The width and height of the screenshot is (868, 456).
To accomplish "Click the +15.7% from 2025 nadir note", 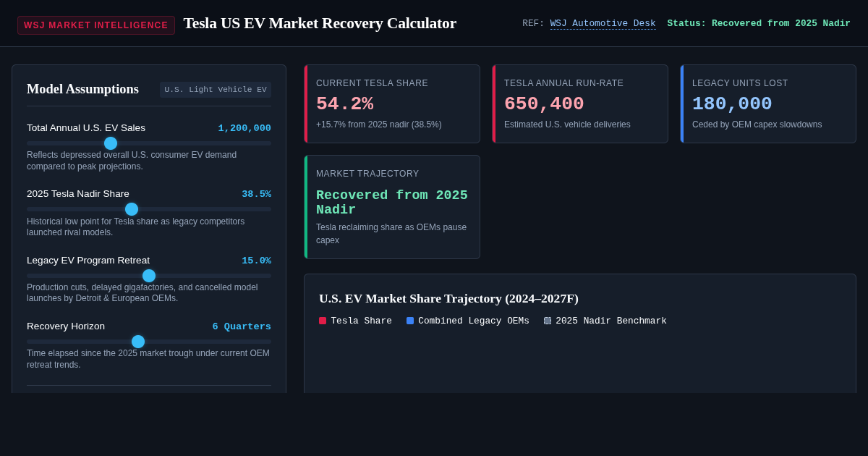I will pos(379,124).
